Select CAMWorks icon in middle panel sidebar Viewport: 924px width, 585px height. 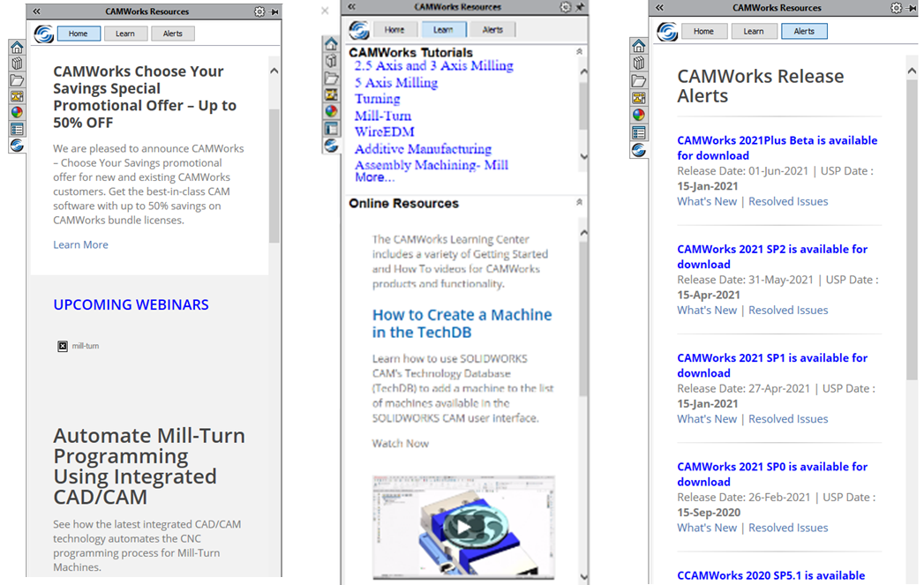[x=331, y=145]
